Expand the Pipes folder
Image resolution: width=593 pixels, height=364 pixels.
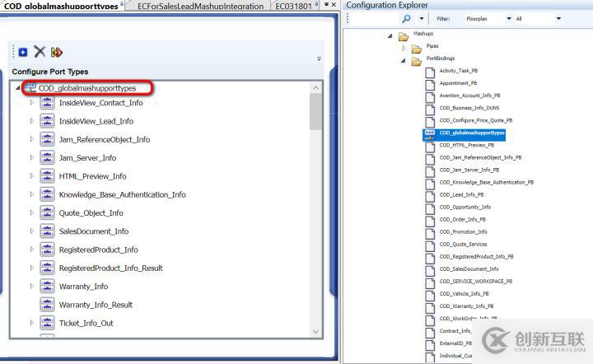tap(404, 48)
